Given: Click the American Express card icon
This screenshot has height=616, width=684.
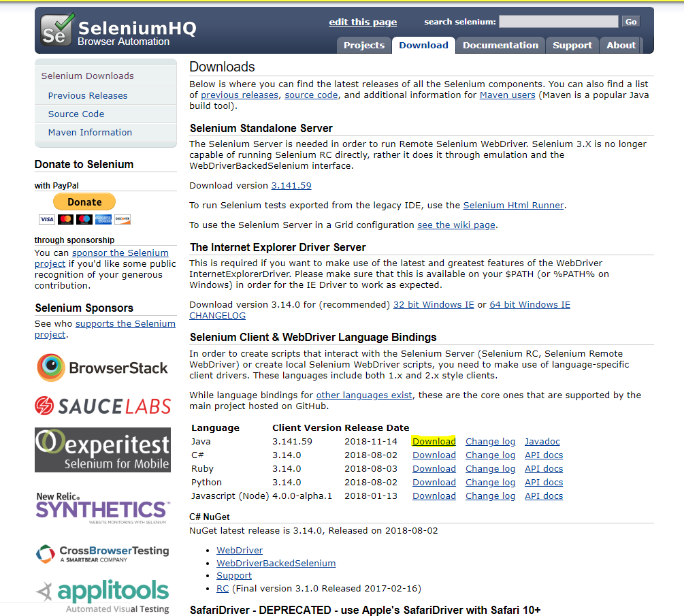Looking at the screenshot, I should coord(103,219).
